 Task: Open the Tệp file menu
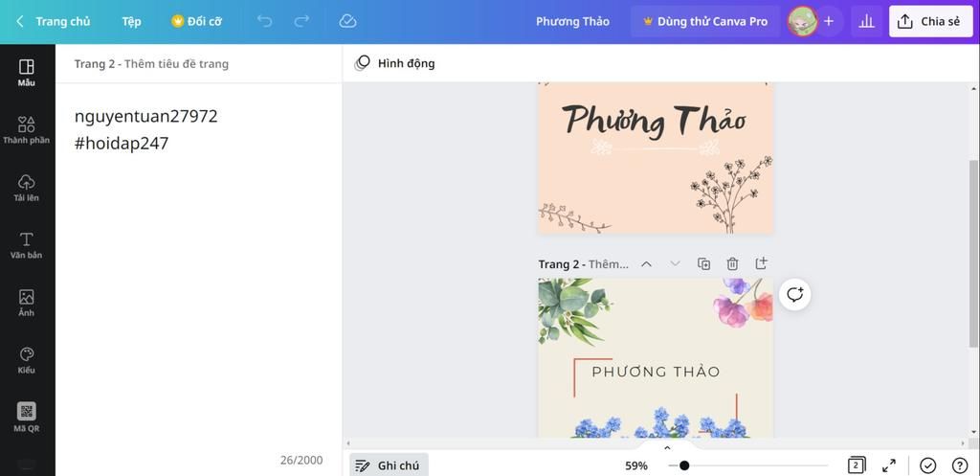click(131, 21)
